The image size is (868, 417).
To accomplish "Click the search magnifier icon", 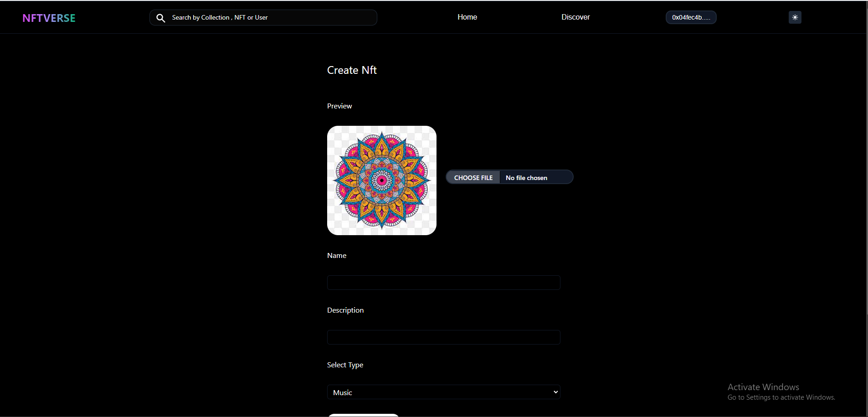I will coord(161,18).
